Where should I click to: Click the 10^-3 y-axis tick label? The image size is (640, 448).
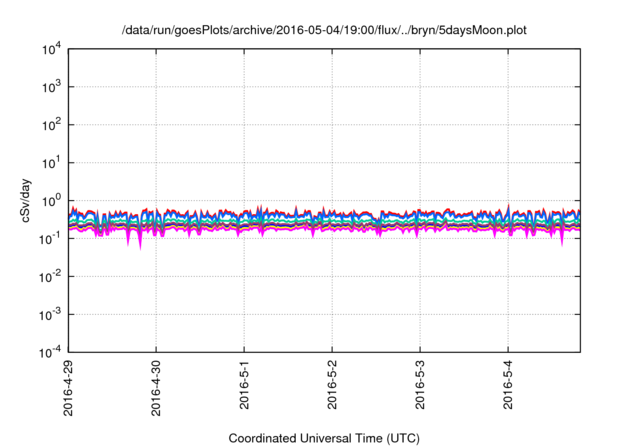(50, 315)
